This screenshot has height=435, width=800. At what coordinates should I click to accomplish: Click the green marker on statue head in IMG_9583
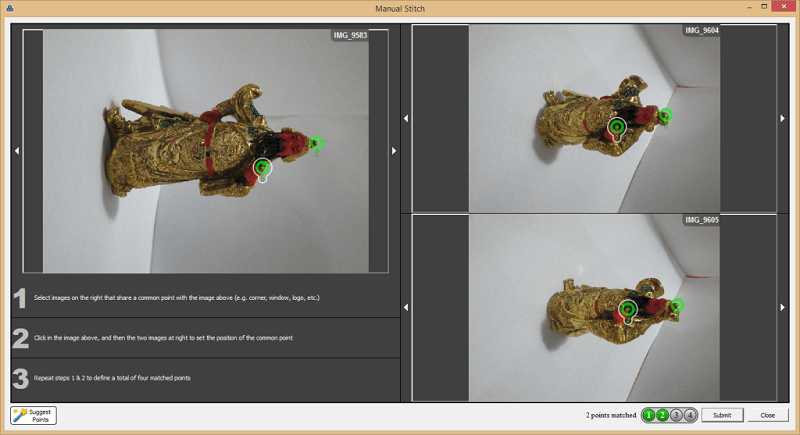point(317,143)
